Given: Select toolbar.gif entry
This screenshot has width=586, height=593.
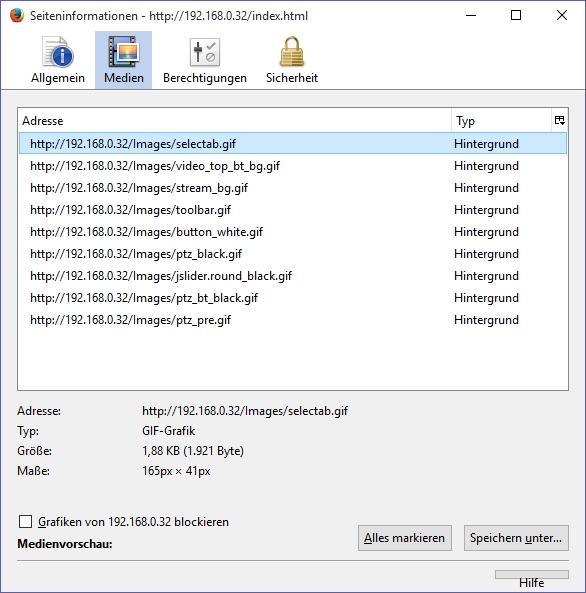Looking at the screenshot, I should coord(293,210).
